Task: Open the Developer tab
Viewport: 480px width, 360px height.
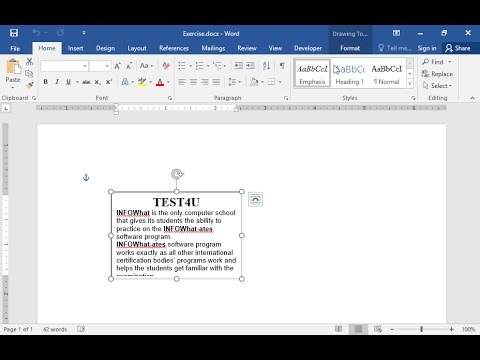Action: point(308,48)
